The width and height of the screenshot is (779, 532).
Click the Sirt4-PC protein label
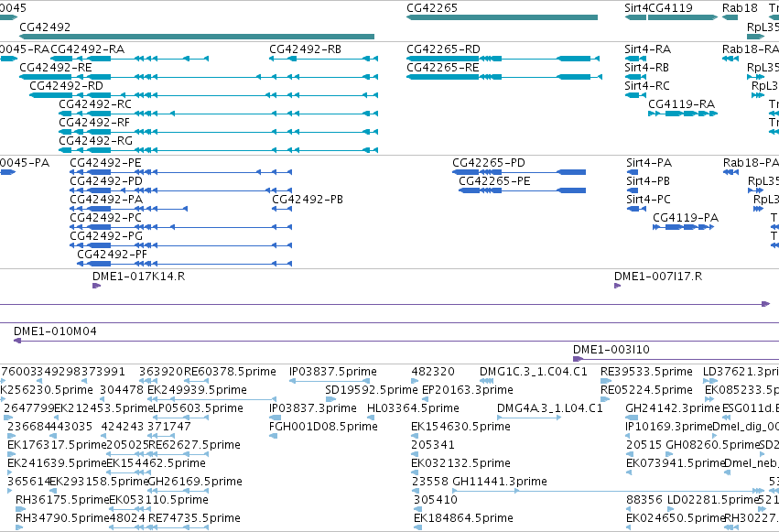click(x=648, y=200)
